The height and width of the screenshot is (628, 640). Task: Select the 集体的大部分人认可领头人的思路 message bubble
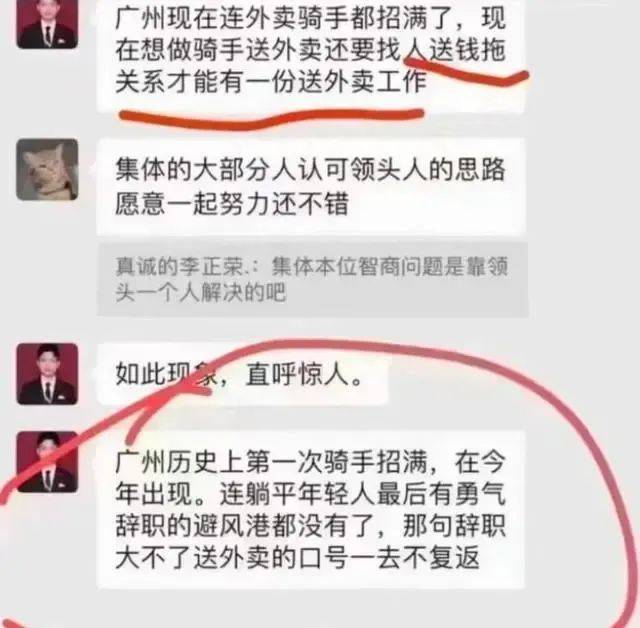pos(311,186)
